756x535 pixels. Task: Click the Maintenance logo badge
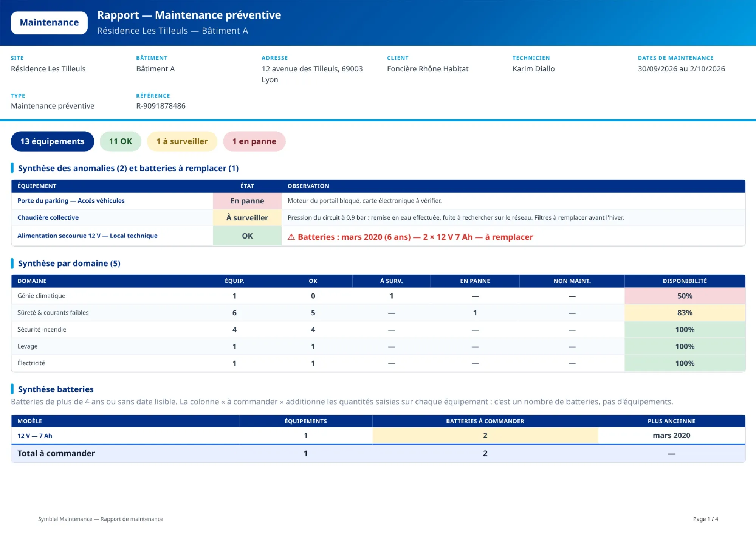pyautogui.click(x=49, y=23)
